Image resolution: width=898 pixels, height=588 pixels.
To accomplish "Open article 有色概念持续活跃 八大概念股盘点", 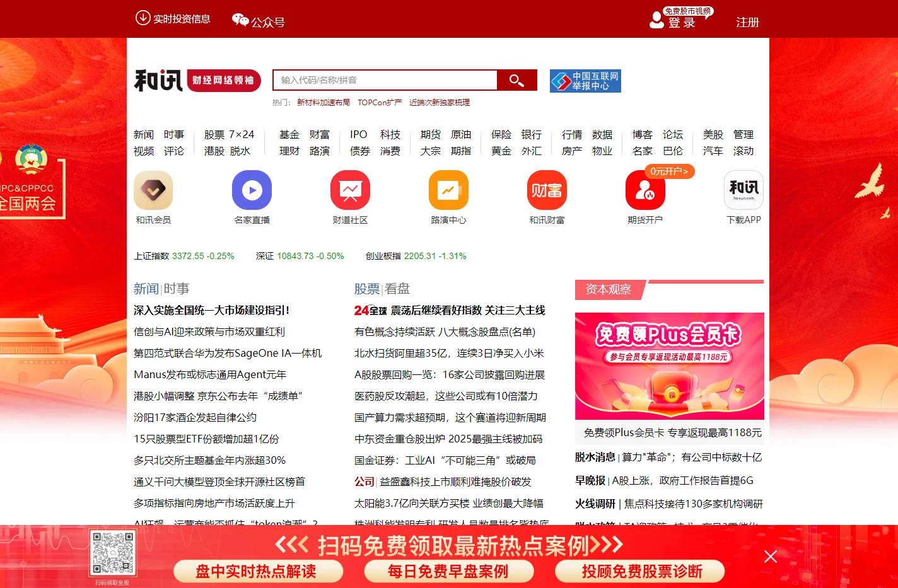I will (x=445, y=331).
